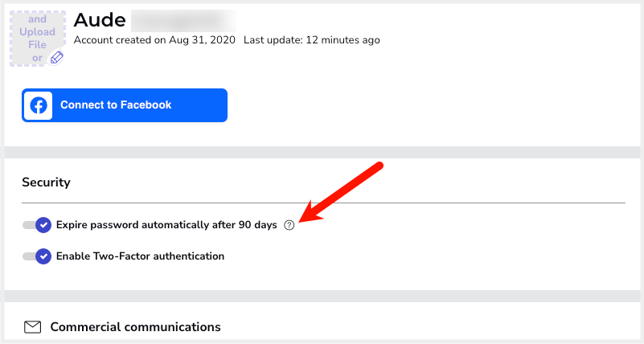Click the "Connect to Facebook" button text
This screenshot has width=644, height=344.
116,105
